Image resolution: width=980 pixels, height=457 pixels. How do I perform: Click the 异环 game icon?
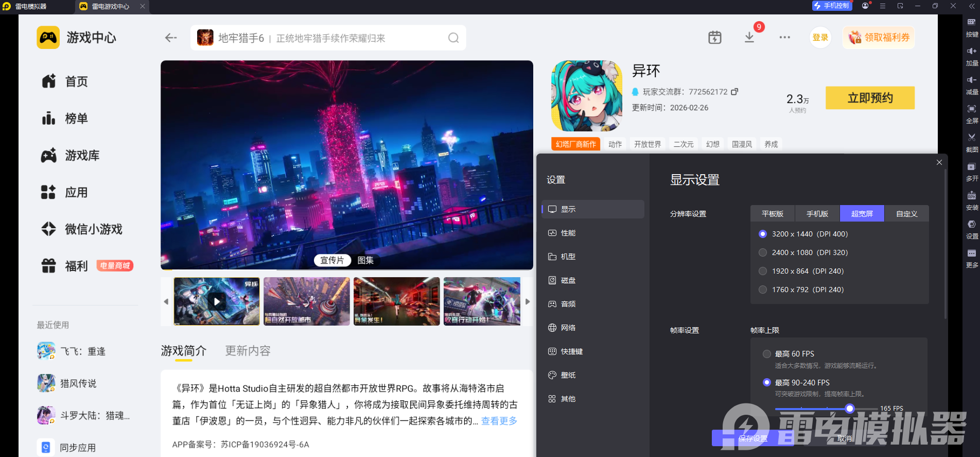click(587, 96)
